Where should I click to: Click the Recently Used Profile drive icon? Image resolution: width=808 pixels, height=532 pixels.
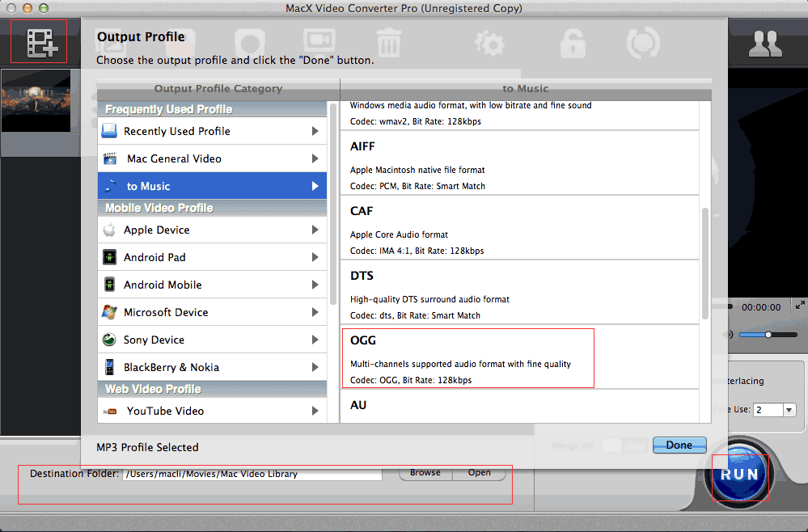[x=109, y=131]
